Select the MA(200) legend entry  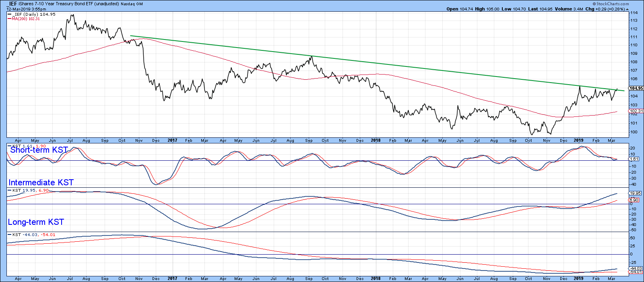[26, 19]
